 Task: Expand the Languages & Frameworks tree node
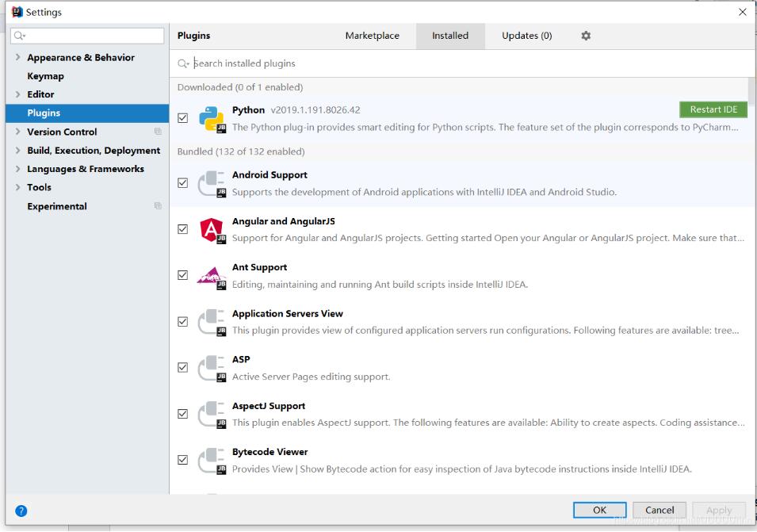click(17, 169)
